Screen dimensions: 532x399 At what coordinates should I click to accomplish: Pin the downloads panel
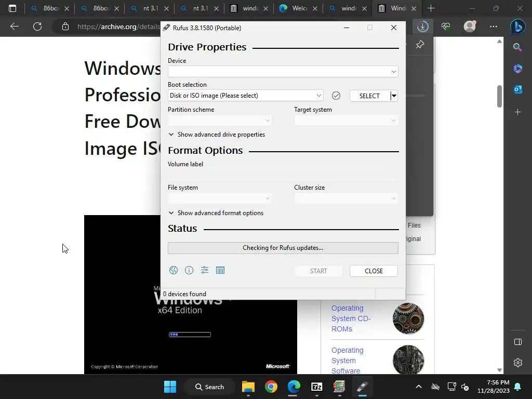click(x=420, y=45)
